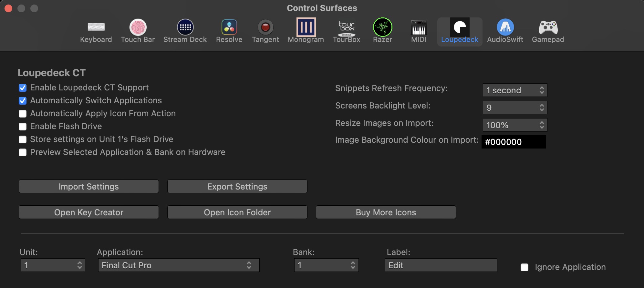Select the Monogram icon
The height and width of the screenshot is (288, 644).
point(306,27)
